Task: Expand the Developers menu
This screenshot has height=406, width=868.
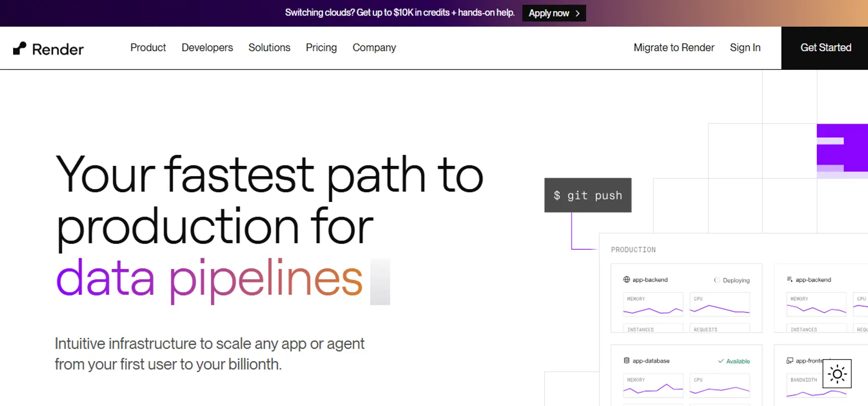Action: (x=207, y=48)
